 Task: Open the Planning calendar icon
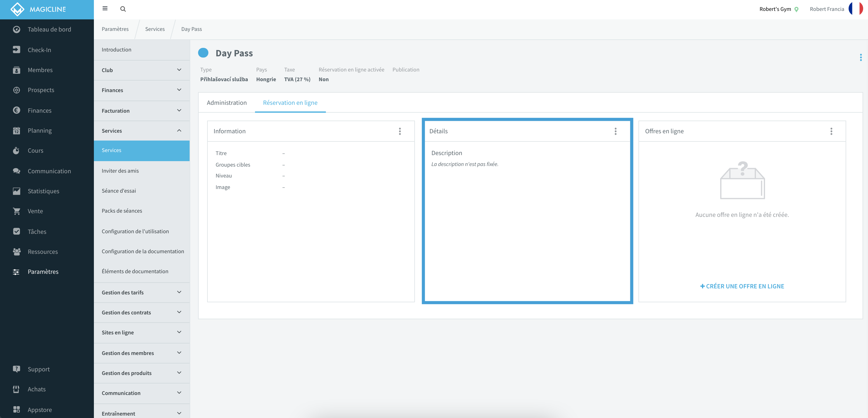pos(17,131)
